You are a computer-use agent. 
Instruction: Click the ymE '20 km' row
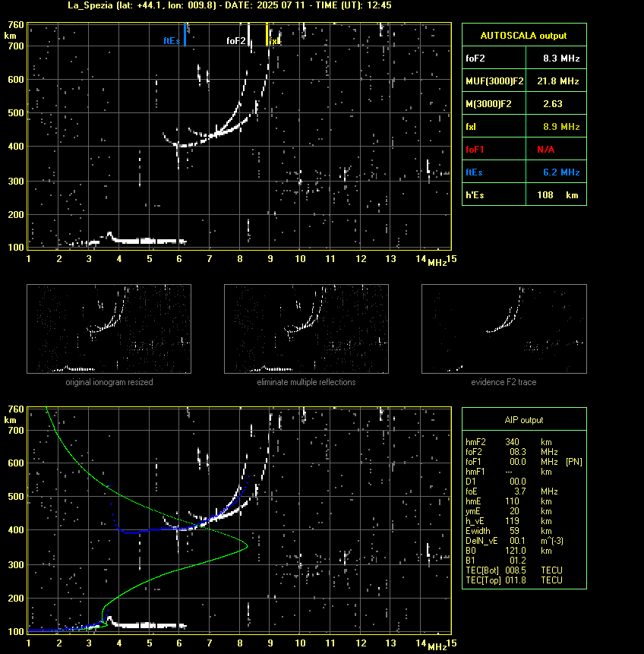(509, 511)
